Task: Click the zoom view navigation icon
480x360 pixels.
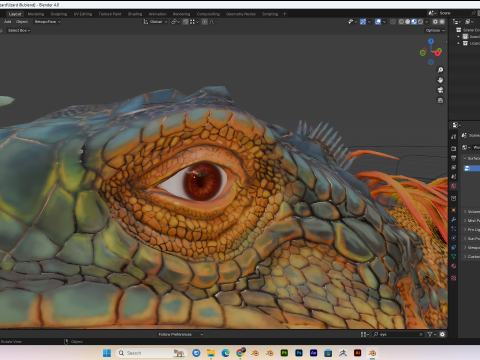Action: tap(440, 70)
